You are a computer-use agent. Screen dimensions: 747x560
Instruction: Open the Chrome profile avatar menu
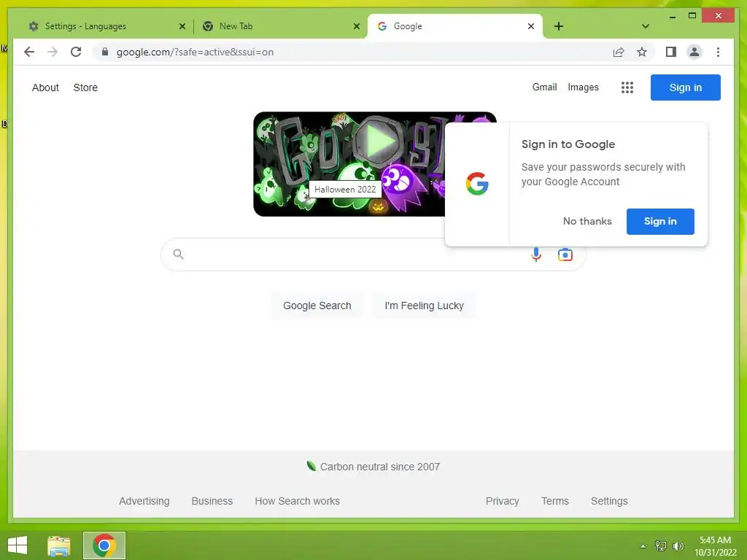tap(694, 52)
